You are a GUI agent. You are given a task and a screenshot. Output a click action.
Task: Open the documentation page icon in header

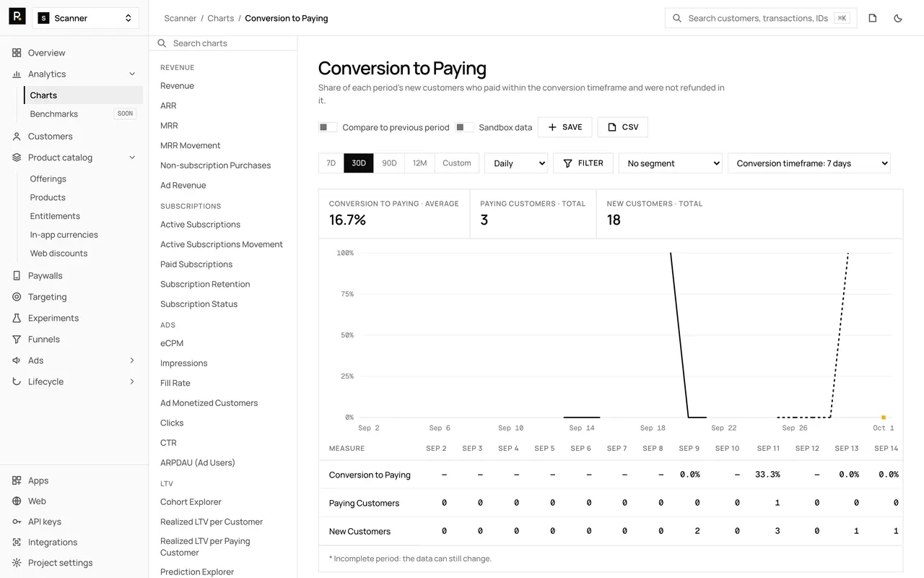(873, 18)
